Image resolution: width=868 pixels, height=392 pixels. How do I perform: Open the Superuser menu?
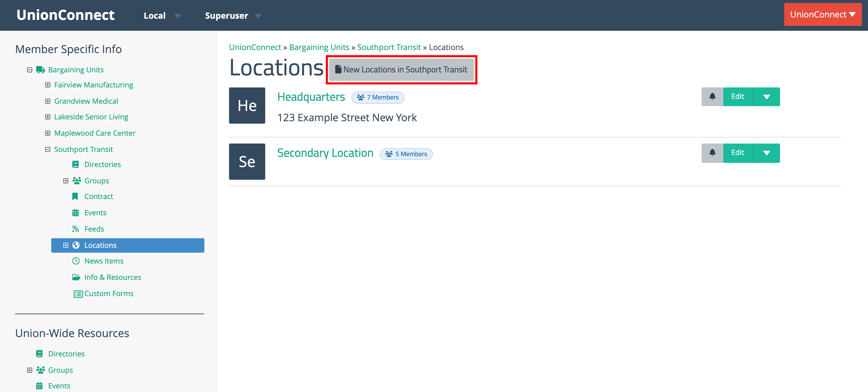pyautogui.click(x=233, y=15)
